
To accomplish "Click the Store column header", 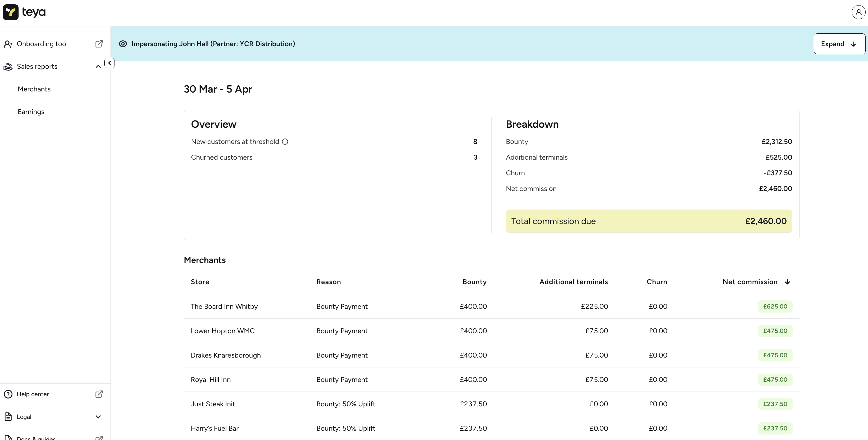I will point(200,282).
